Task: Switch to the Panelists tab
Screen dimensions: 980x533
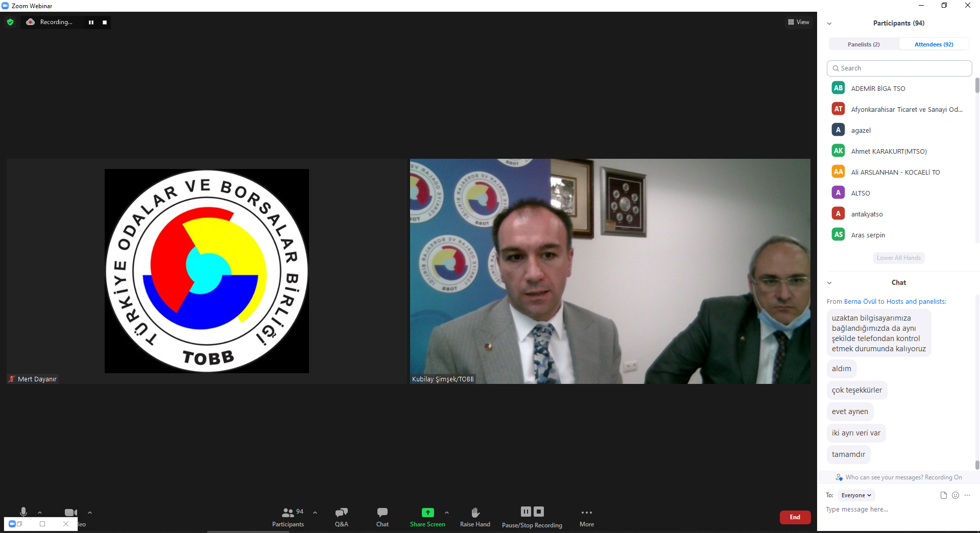Action: click(x=864, y=44)
